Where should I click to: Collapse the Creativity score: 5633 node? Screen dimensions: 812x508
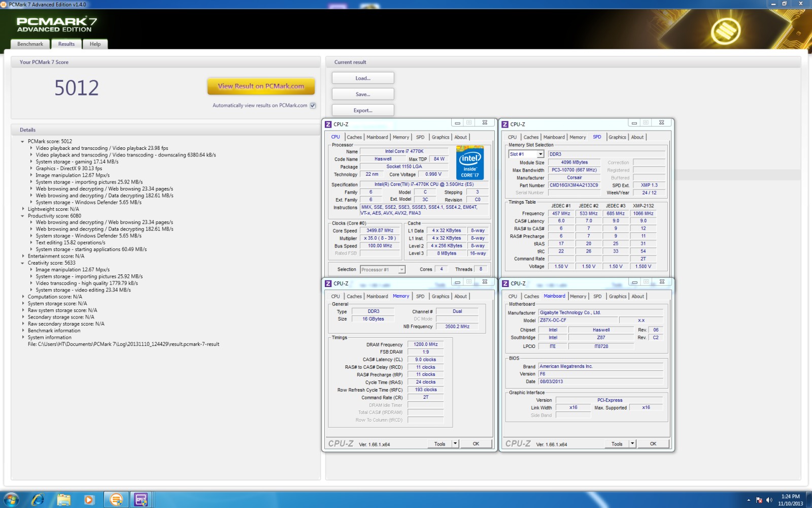click(22, 263)
